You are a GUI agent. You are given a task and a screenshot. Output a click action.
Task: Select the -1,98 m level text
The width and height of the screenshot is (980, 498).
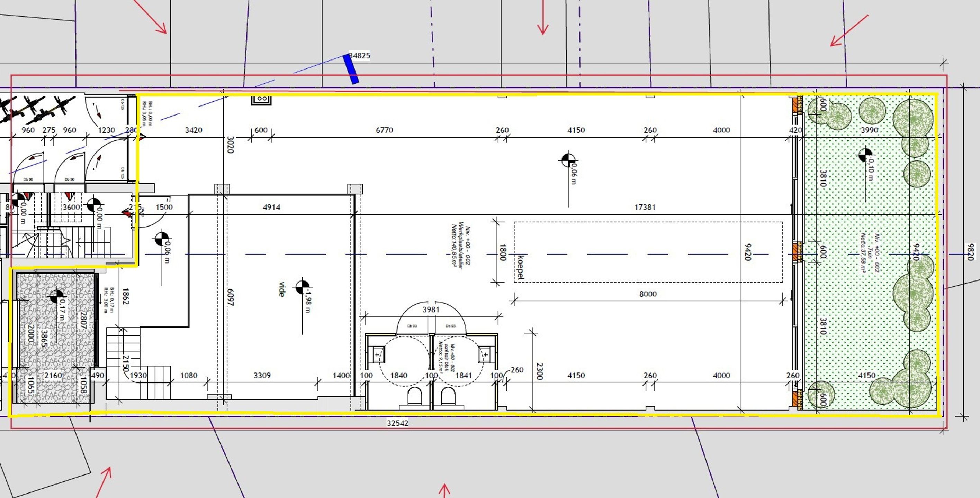tap(308, 300)
